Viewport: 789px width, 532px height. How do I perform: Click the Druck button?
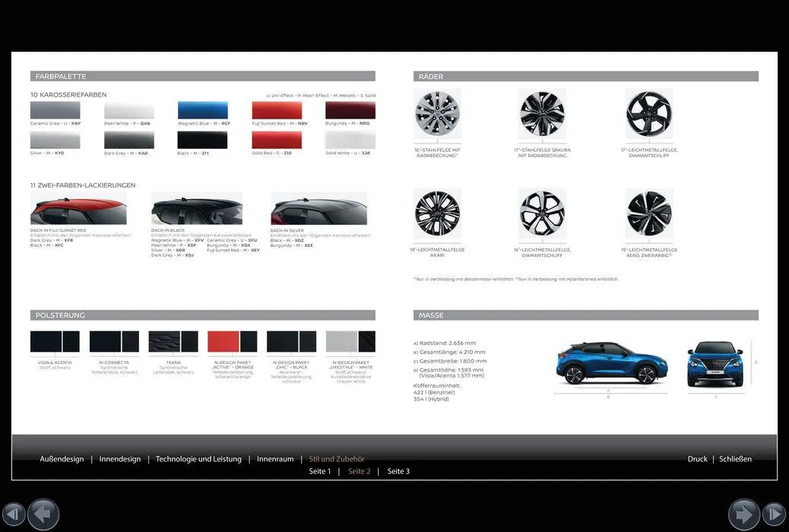click(x=697, y=459)
